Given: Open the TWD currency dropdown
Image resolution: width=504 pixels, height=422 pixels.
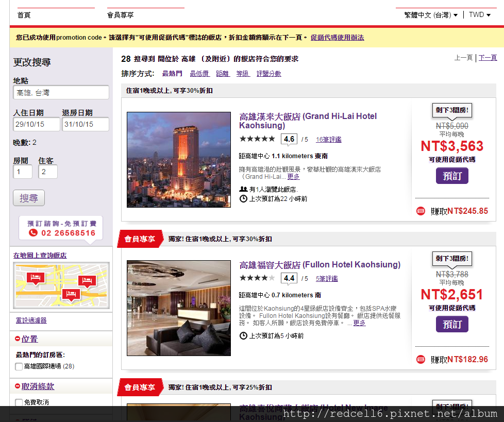Looking at the screenshot, I should point(480,15).
